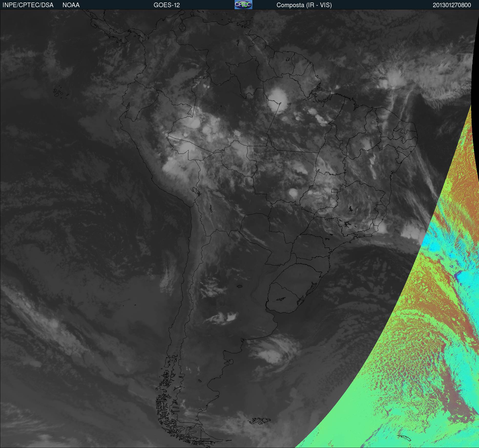Click the NOAA label in the header
The width and height of the screenshot is (479, 448).
pos(71,5)
